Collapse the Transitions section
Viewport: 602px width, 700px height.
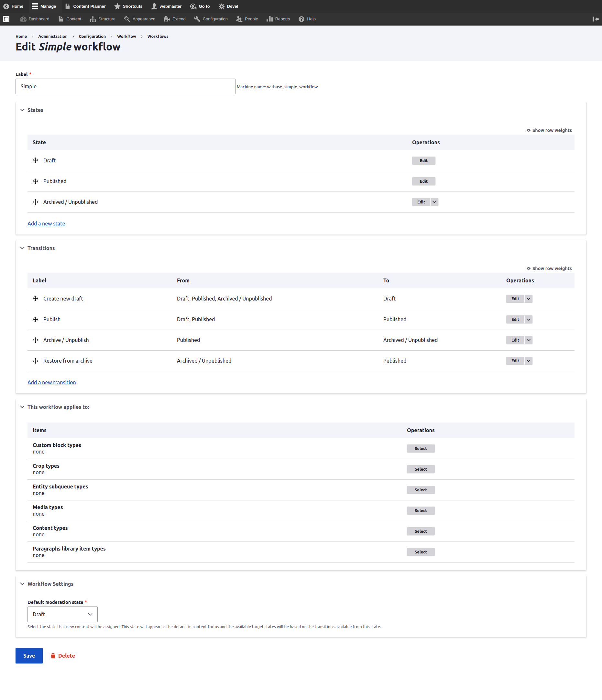pos(22,248)
